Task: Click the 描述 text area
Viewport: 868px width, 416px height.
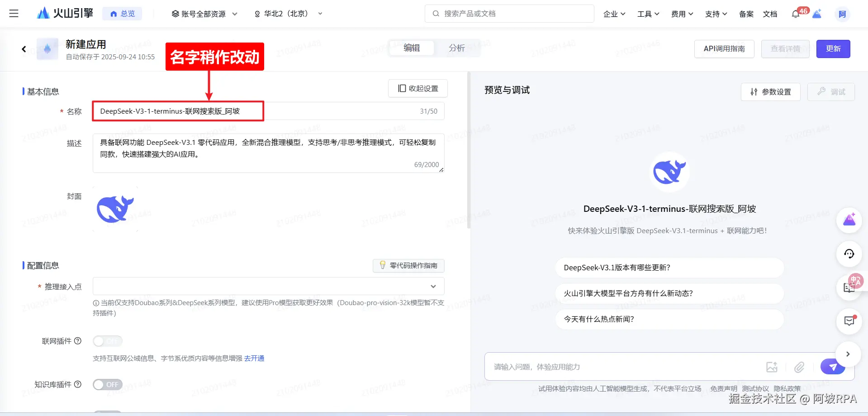Action: [x=269, y=153]
